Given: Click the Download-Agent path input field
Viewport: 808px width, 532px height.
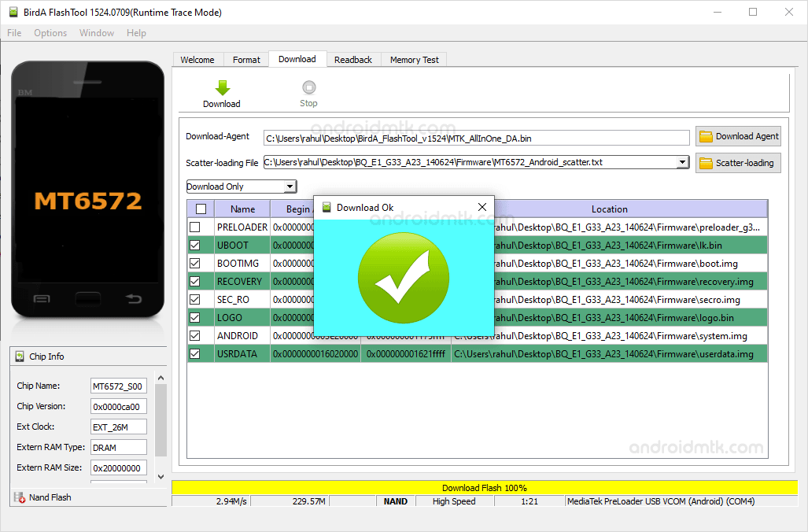Looking at the screenshot, I should (476, 139).
